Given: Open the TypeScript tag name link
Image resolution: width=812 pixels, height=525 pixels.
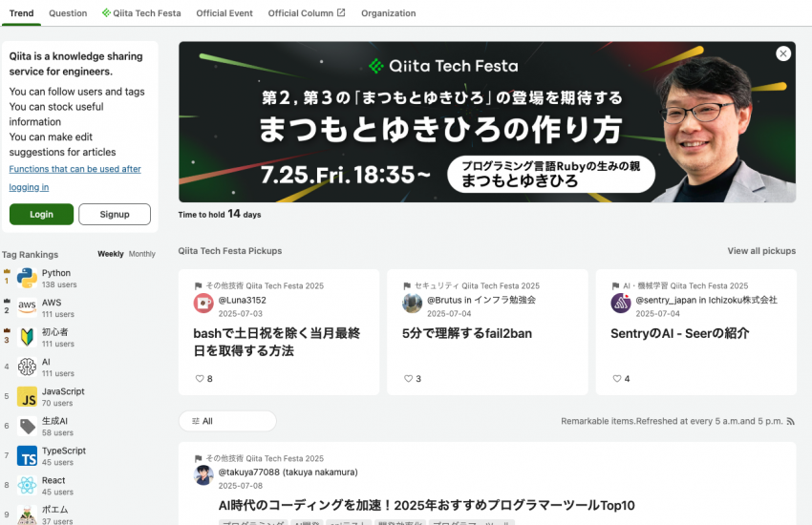Looking at the screenshot, I should [x=64, y=451].
